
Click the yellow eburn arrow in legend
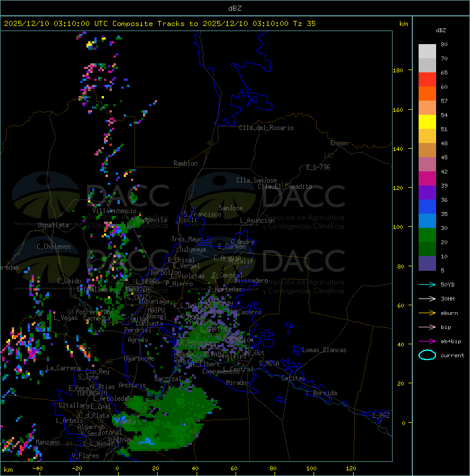[427, 313]
